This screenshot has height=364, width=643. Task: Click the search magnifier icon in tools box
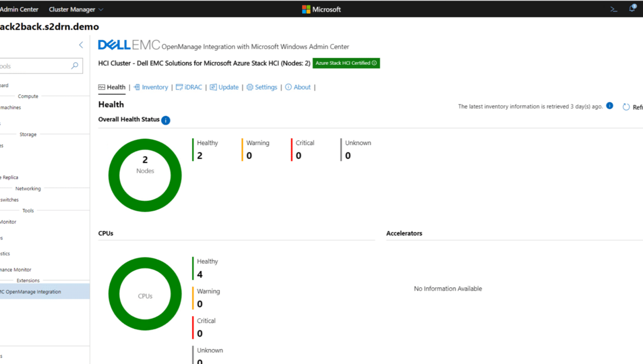tap(75, 65)
